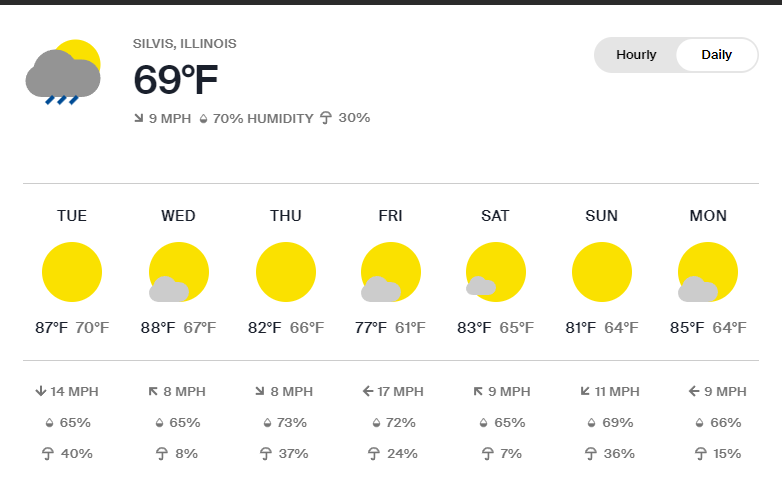This screenshot has height=483, width=782.
Task: Select the TUE day heading
Action: coord(72,216)
